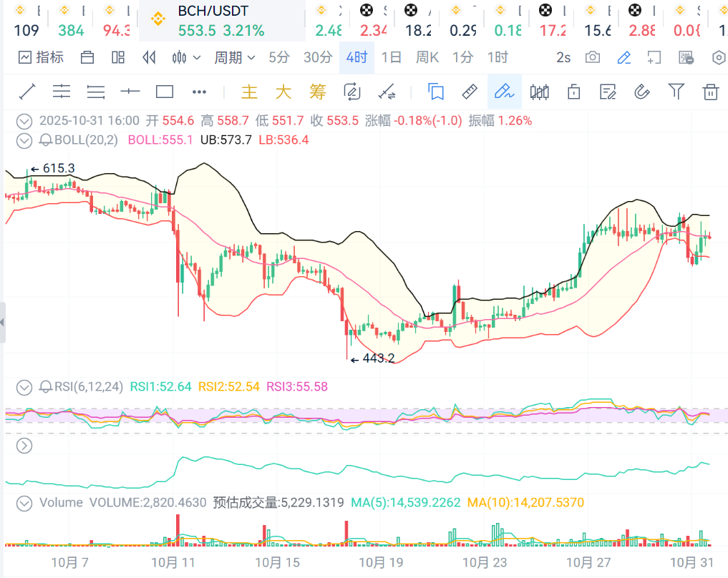Switch to the 1日 timeframe
Viewport: 728px width, 578px height.
click(391, 58)
